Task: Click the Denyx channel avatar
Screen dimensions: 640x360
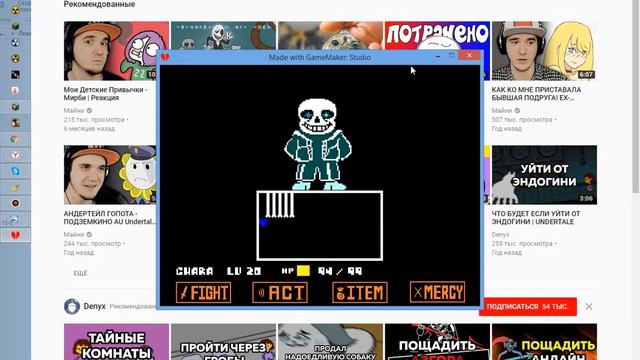Action: [72, 306]
